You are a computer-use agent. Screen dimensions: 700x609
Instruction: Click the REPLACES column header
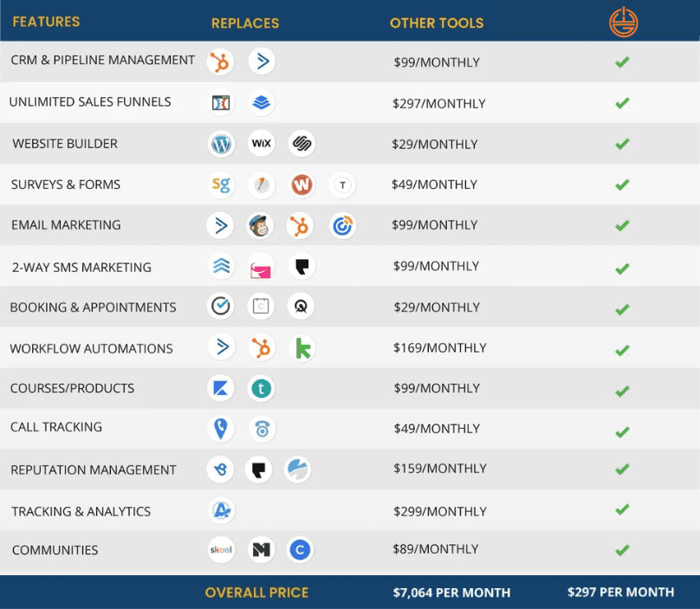click(x=245, y=23)
